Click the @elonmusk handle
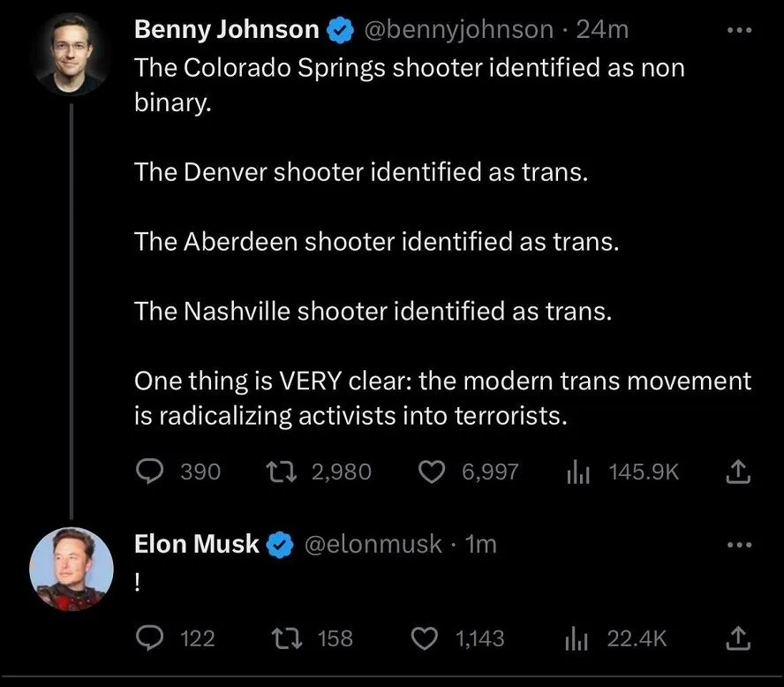This screenshot has height=687, width=784. [x=373, y=545]
